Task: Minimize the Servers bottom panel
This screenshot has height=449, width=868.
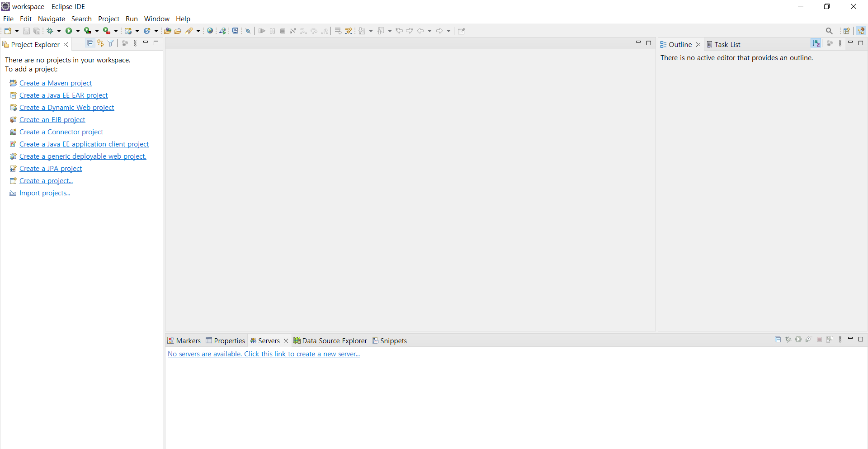Action: pos(850,339)
